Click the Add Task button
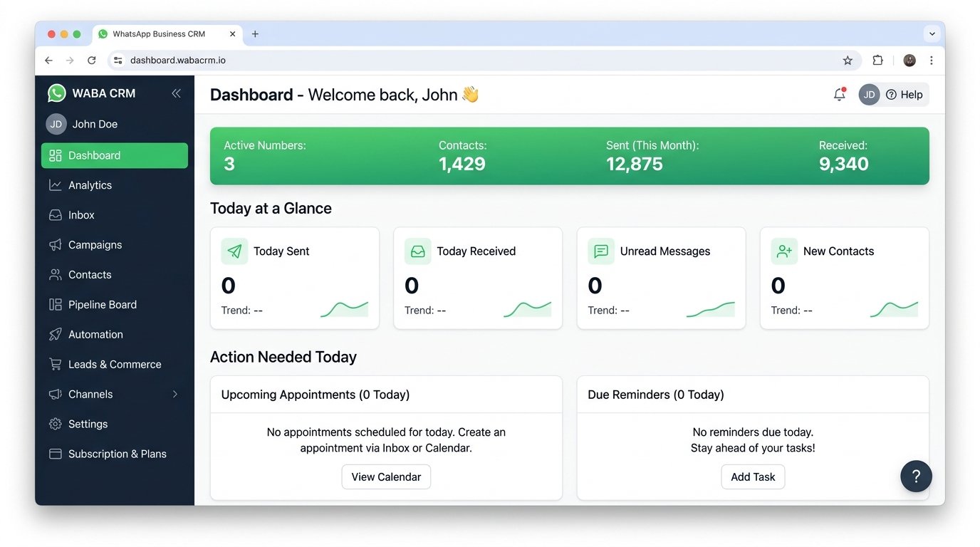 point(753,477)
